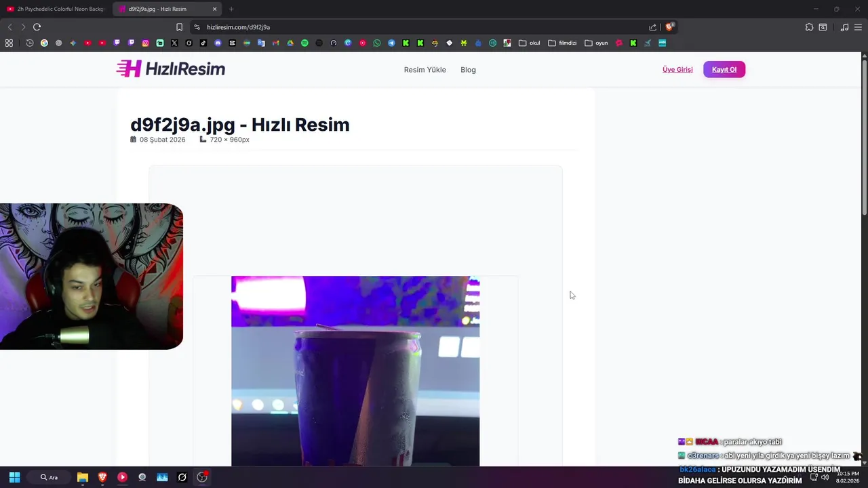Click the address bar URL

pyautogui.click(x=238, y=27)
